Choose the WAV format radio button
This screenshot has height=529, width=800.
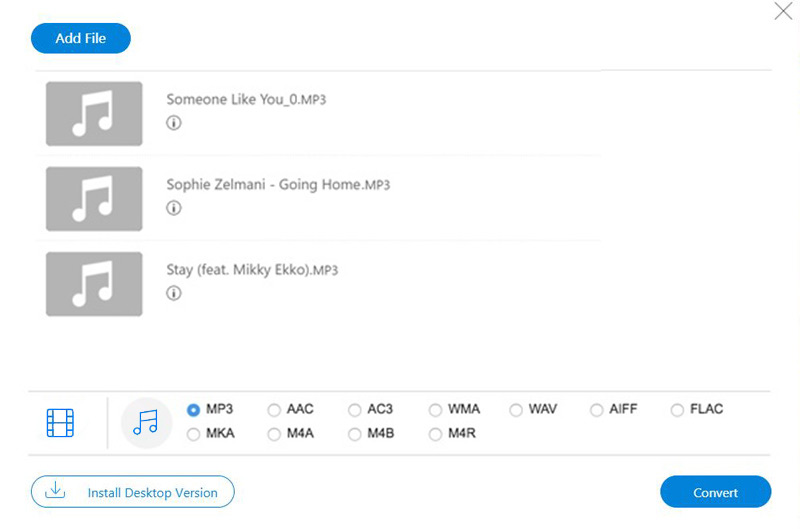click(x=516, y=410)
